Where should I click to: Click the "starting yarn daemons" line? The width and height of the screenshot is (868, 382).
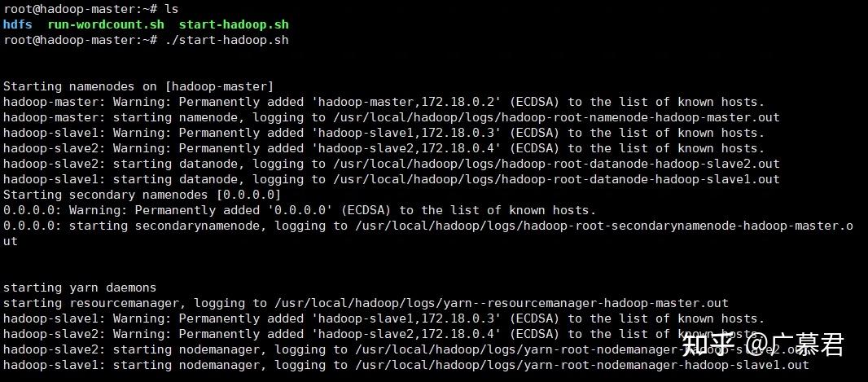coord(80,288)
